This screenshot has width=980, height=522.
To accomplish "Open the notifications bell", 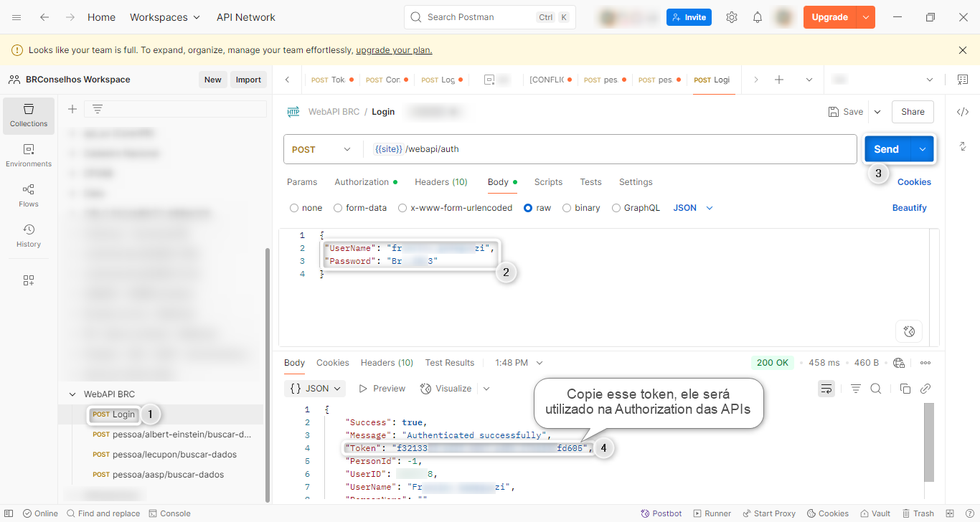I will click(758, 17).
